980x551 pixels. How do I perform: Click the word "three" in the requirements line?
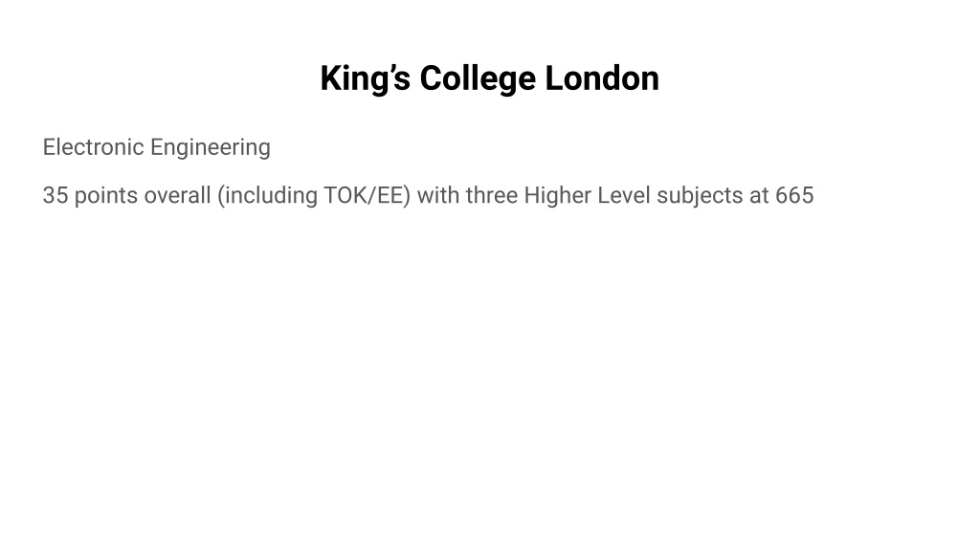[491, 195]
